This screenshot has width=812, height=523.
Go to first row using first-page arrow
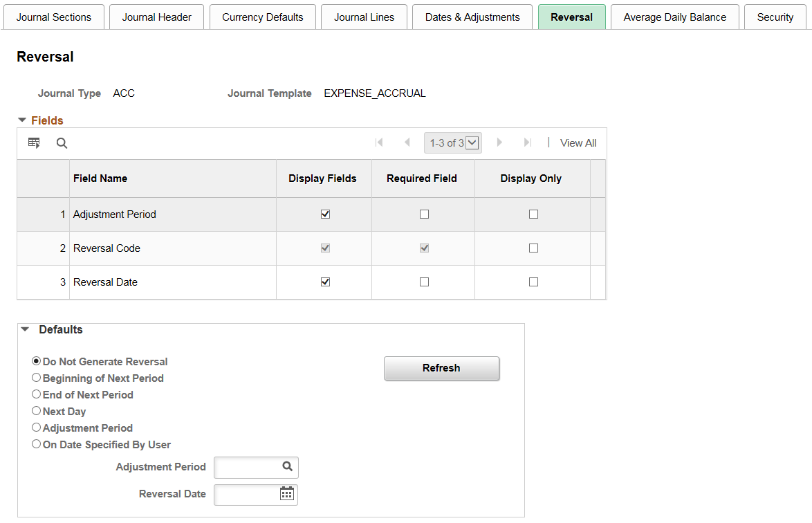pyautogui.click(x=379, y=143)
